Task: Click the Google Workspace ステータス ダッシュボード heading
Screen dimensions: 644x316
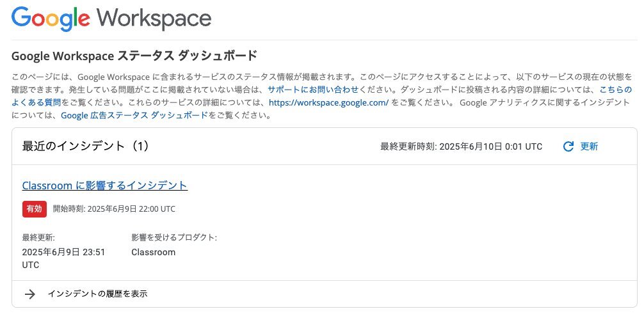Action: click(x=134, y=56)
